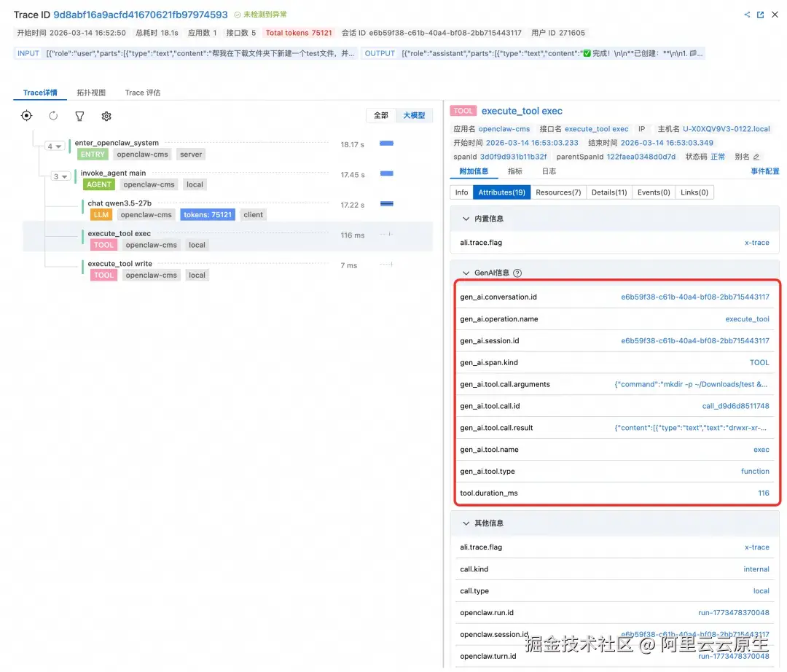Click the refresh icon in trace toolbar
The height and width of the screenshot is (672, 787).
click(x=53, y=116)
